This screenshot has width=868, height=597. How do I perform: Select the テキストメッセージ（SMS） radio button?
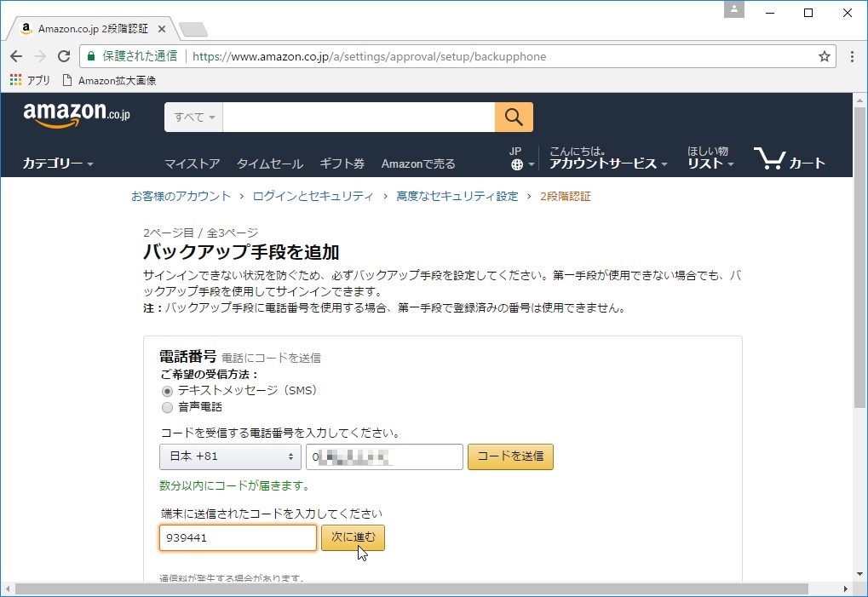point(167,391)
